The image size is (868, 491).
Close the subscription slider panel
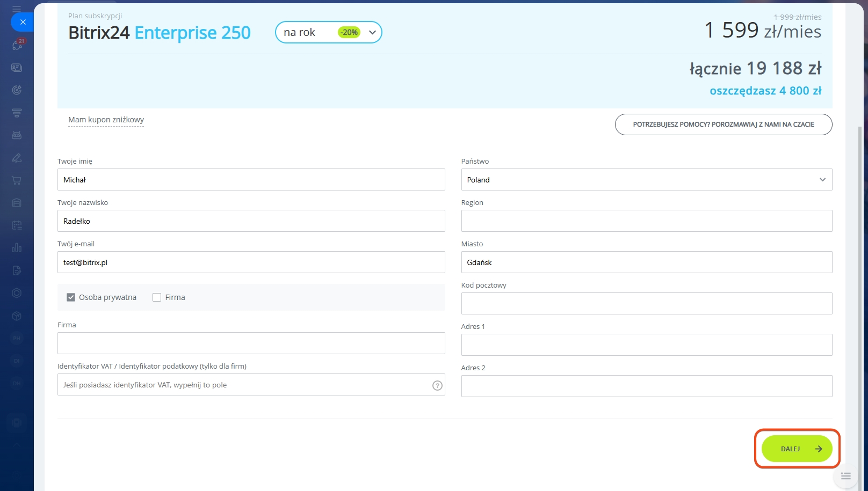(23, 22)
